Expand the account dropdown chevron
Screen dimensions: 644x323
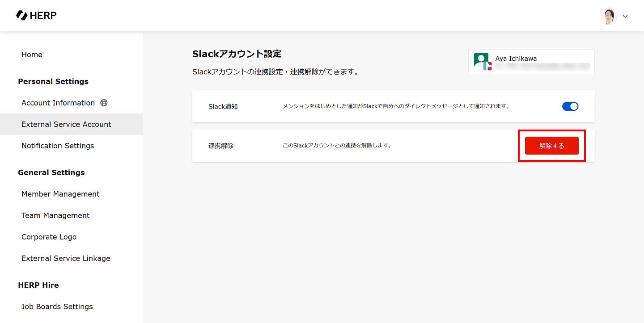625,17
